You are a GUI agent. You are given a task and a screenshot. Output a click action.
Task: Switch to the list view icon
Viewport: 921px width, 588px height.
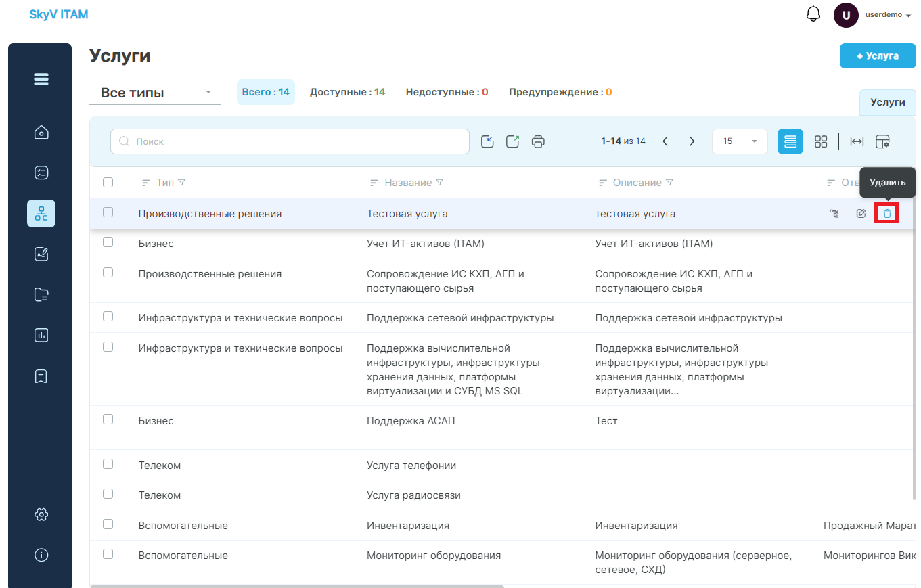[790, 141]
